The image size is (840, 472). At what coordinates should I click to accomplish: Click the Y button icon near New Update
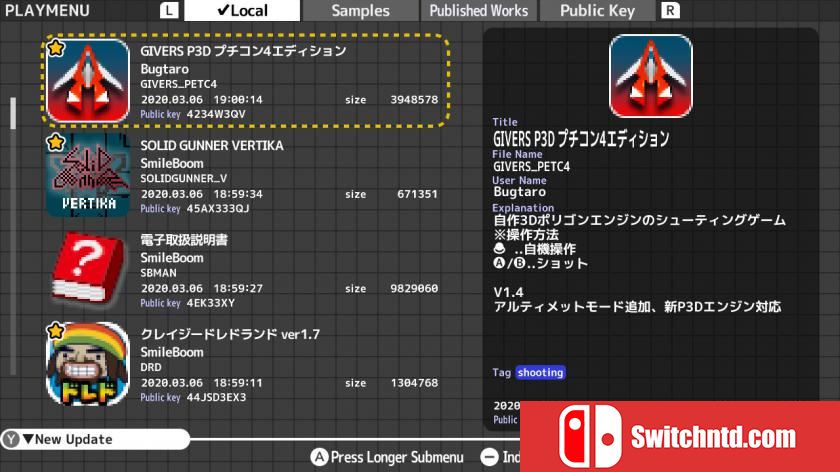(11, 439)
